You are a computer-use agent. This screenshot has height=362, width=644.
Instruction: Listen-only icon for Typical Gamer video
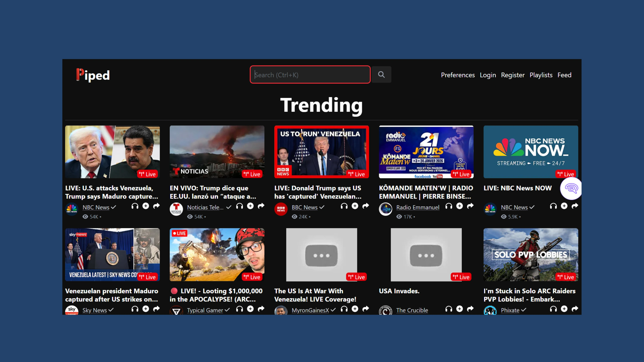point(239,309)
